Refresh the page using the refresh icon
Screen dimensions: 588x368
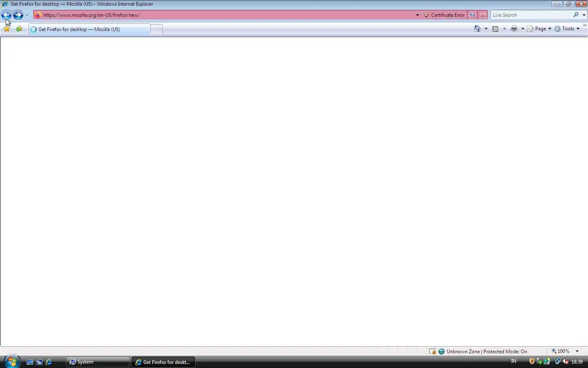[472, 15]
